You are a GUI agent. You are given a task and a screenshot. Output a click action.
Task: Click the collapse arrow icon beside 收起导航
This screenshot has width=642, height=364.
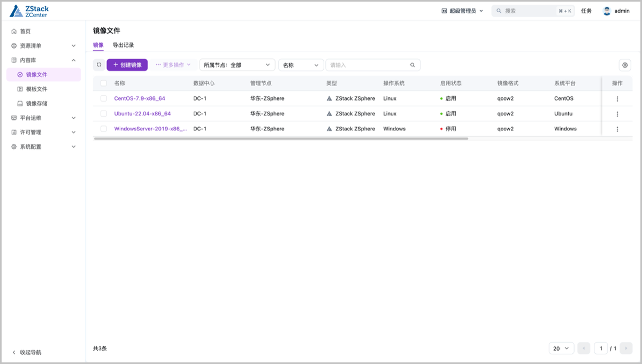pos(14,353)
